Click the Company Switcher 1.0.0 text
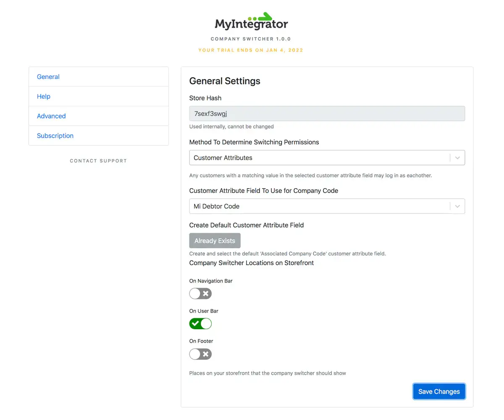The width and height of the screenshot is (504, 420). coord(251,39)
